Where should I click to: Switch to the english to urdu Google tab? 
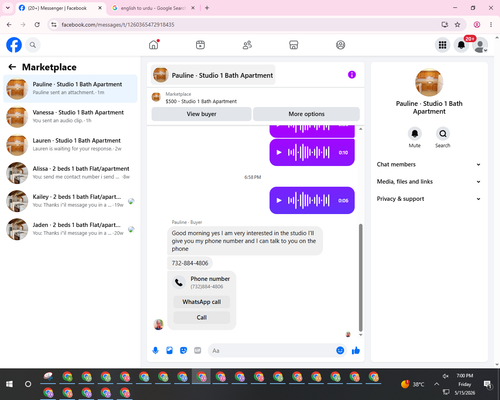[x=153, y=8]
